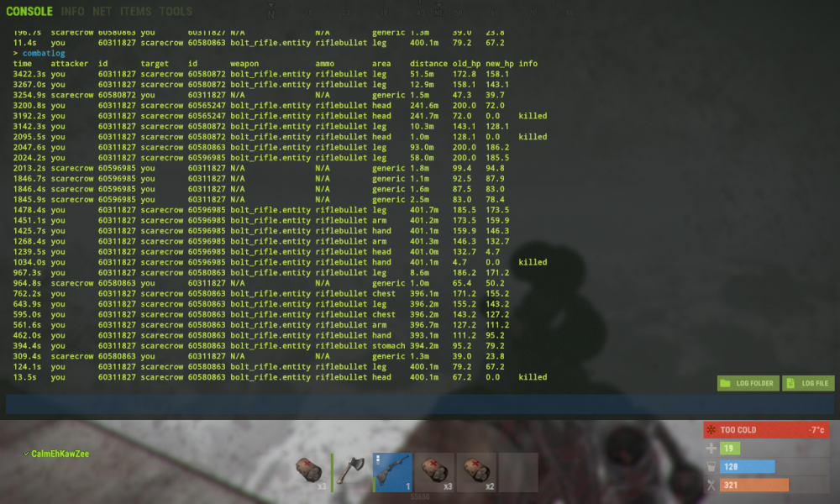Image resolution: width=840 pixels, height=504 pixels.
Task: Click the empty last hotbar slot
Action: coord(518,472)
